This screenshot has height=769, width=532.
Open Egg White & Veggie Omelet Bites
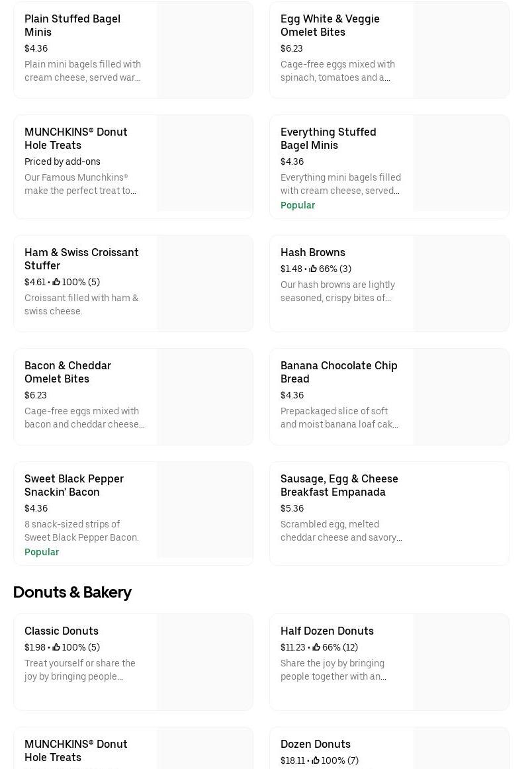(330, 25)
